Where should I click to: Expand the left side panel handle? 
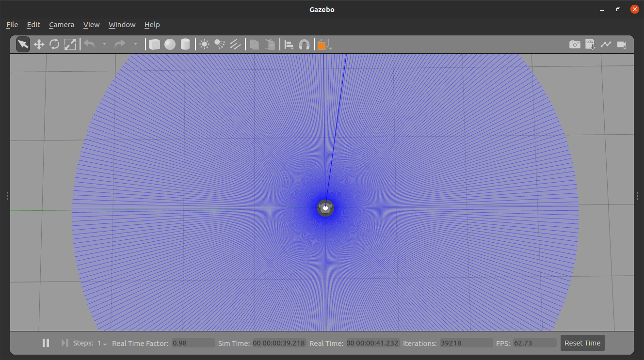8,196
